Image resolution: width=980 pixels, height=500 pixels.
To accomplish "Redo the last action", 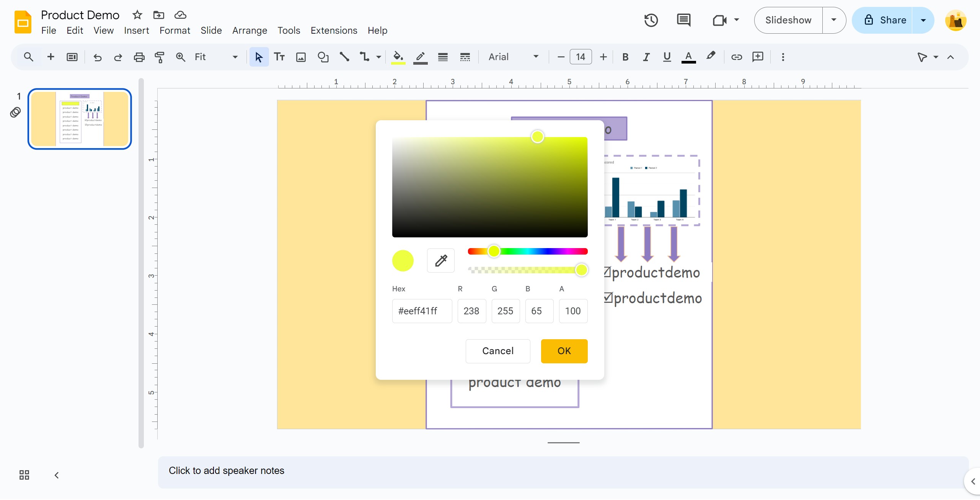I will click(x=118, y=57).
